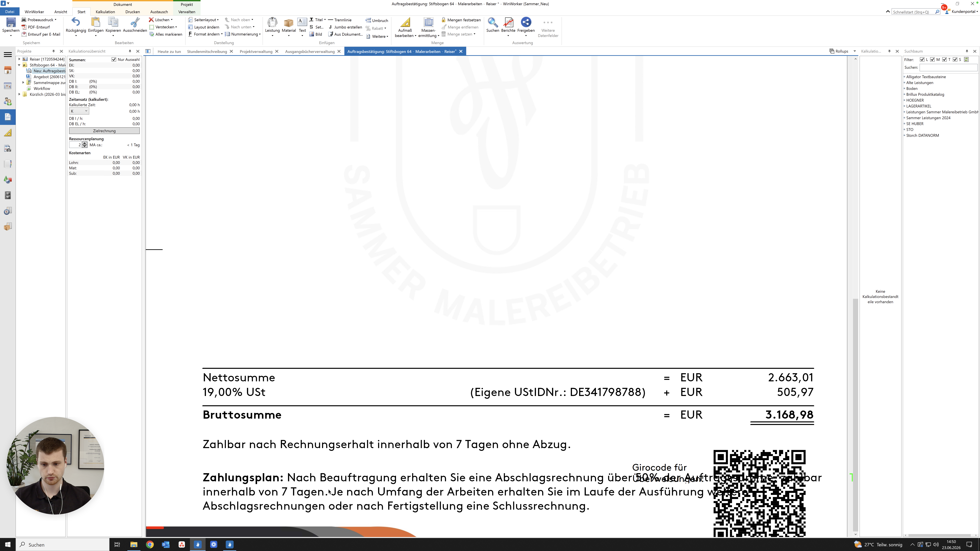Refresh the Suchbaum filter with the green arrows icon
The image size is (980, 551).
click(966, 59)
